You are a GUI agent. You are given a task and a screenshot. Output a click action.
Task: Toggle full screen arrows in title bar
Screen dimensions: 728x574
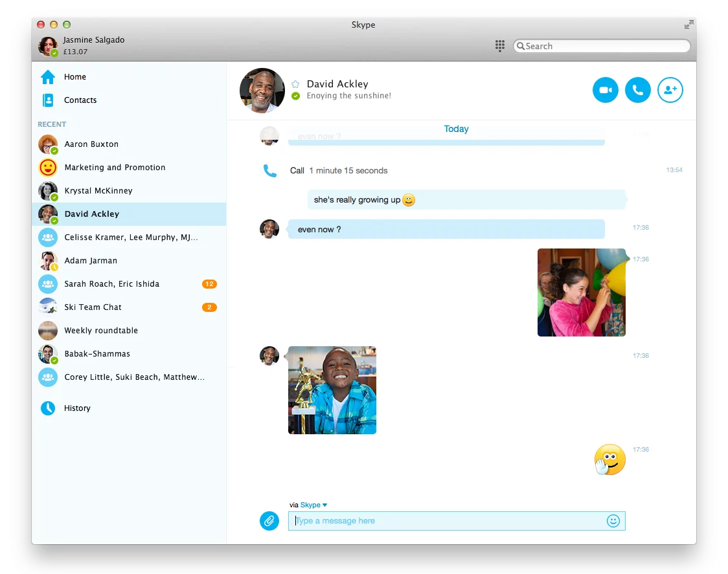(689, 25)
